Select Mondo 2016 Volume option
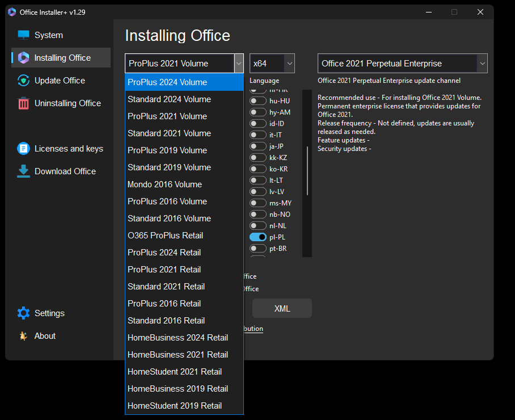515x420 pixels. point(184,184)
